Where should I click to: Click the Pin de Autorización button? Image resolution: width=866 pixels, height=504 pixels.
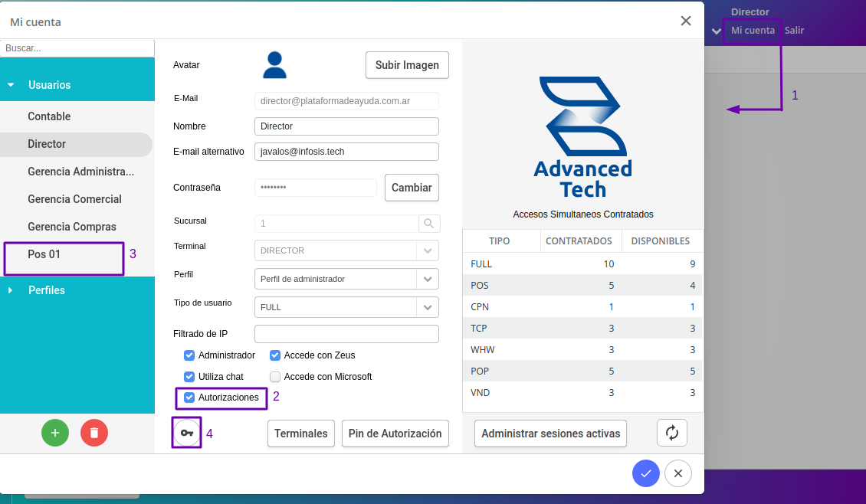tap(395, 434)
